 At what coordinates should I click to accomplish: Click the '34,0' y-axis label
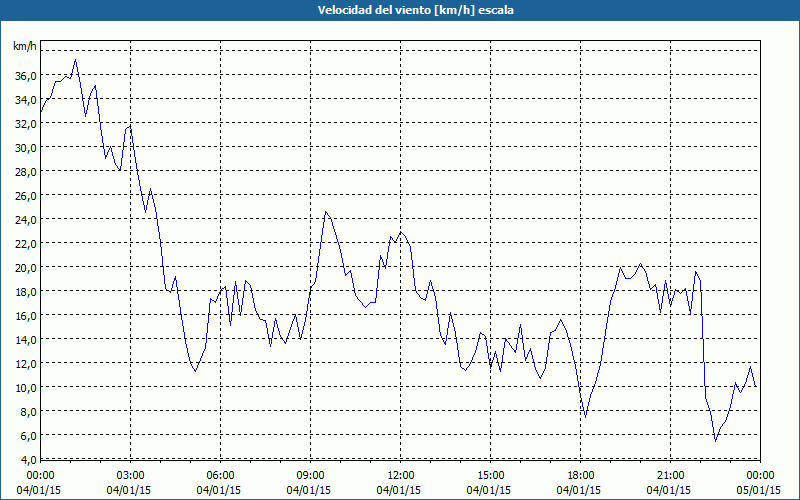(x=27, y=99)
